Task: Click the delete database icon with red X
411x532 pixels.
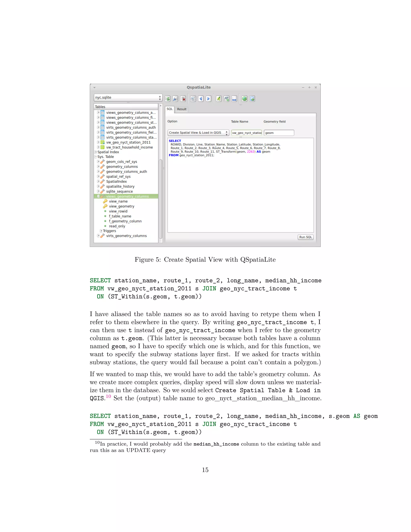Action: pyautogui.click(x=183, y=99)
